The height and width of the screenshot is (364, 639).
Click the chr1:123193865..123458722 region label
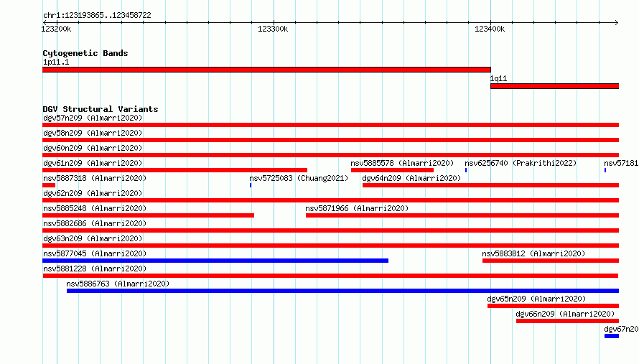click(x=97, y=15)
